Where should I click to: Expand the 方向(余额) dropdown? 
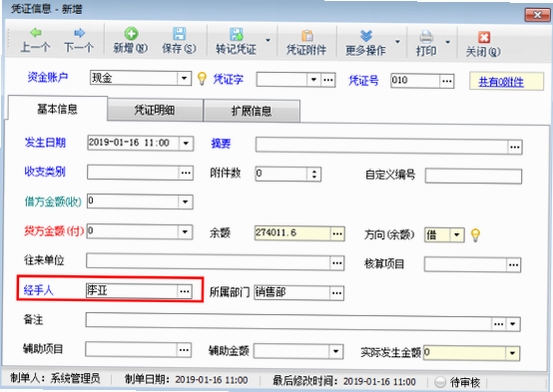[x=457, y=235]
